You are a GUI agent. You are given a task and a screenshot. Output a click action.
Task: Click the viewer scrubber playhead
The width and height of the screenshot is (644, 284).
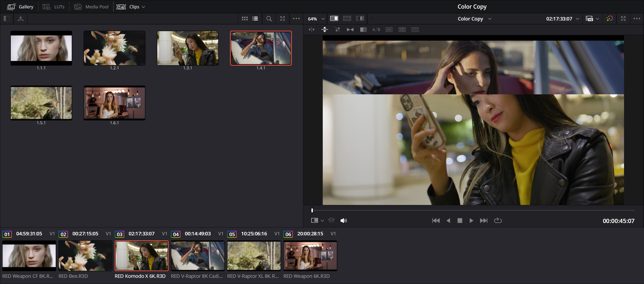tap(312, 210)
